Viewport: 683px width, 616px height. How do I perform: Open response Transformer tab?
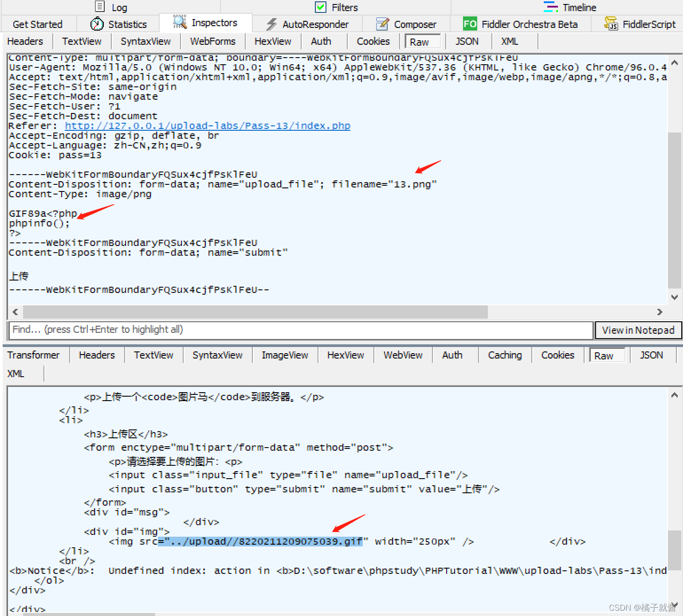tap(33, 355)
